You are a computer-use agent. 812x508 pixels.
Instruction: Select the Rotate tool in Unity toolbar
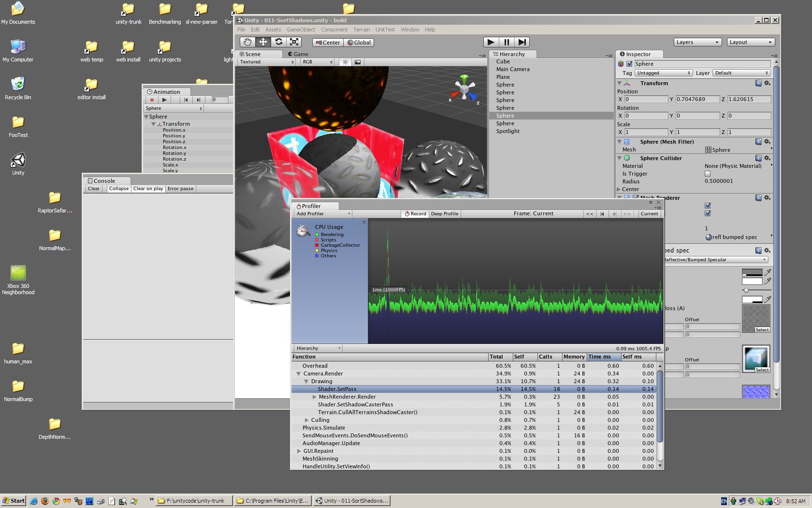click(278, 42)
